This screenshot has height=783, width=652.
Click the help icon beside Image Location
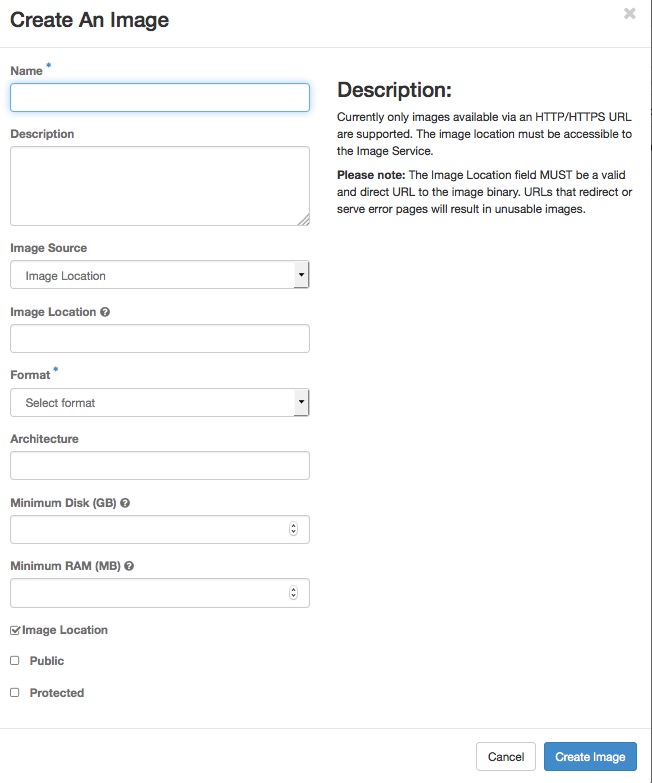106,312
